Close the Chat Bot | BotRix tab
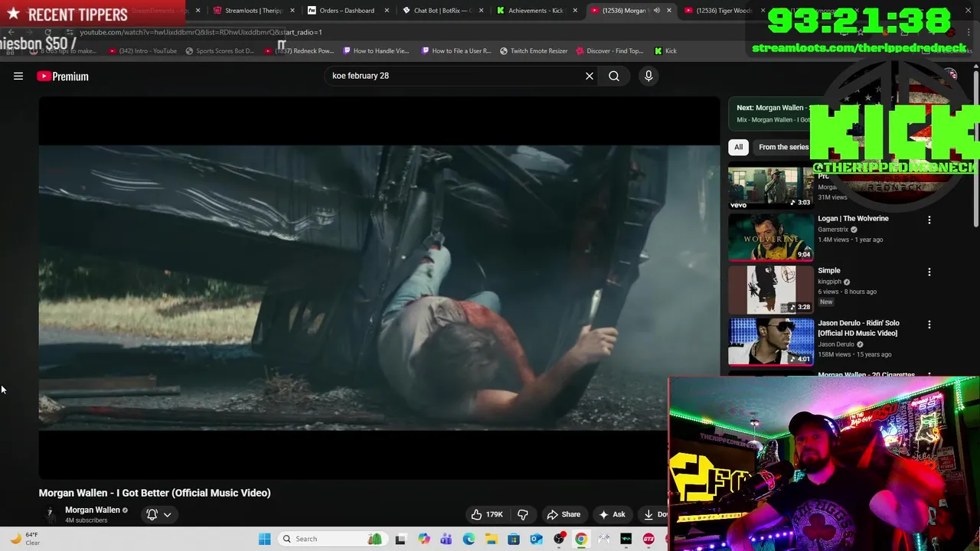This screenshot has height=551, width=980. (x=482, y=11)
